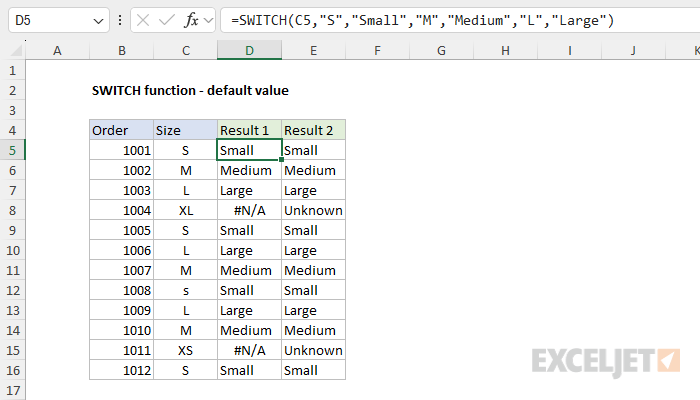The width and height of the screenshot is (700, 400).
Task: Select column E header
Action: pyautogui.click(x=313, y=50)
